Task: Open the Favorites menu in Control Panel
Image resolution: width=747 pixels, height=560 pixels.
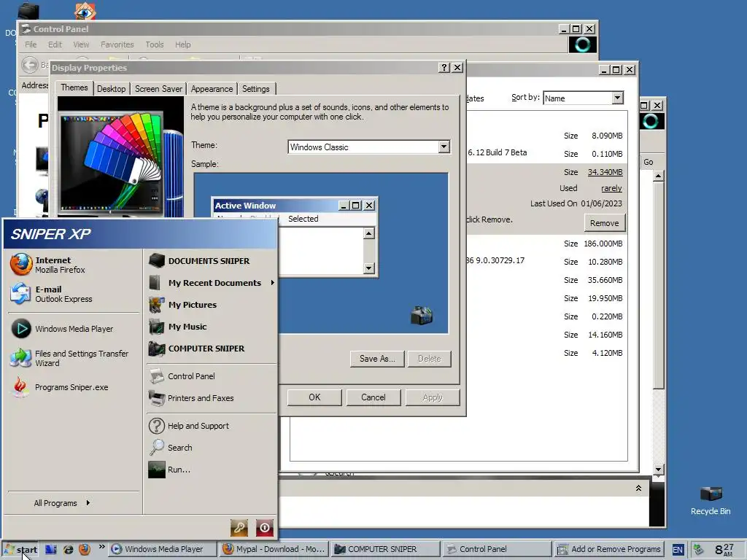Action: click(117, 44)
